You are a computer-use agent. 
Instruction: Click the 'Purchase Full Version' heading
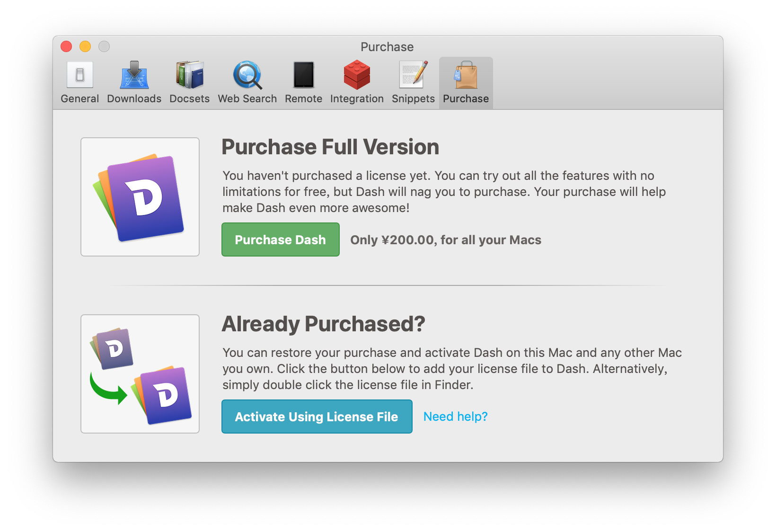330,147
